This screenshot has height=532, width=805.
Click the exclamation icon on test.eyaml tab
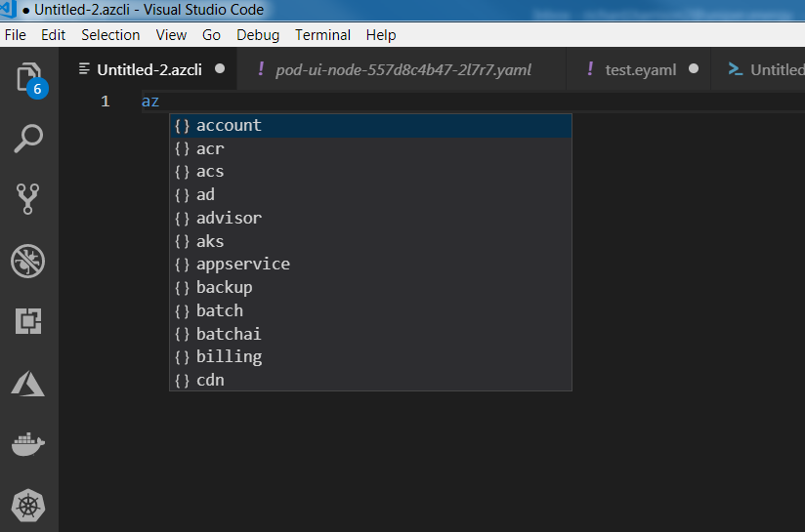590,68
